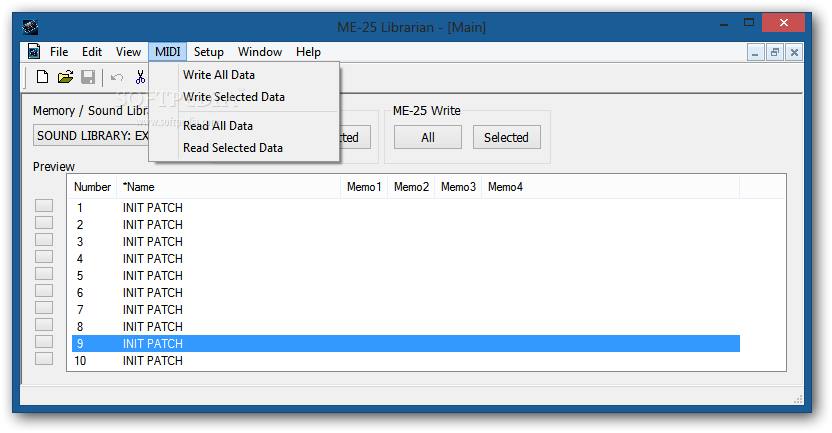The width and height of the screenshot is (832, 433).
Task: Sort list by the Number column header
Action: coord(93,187)
